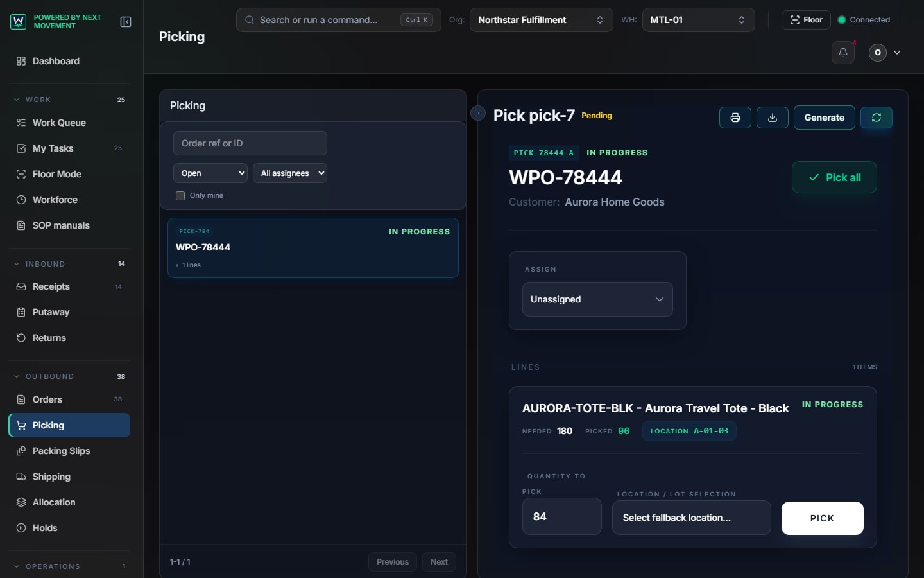Toggle the detail panel collapse icon

pyautogui.click(x=478, y=113)
